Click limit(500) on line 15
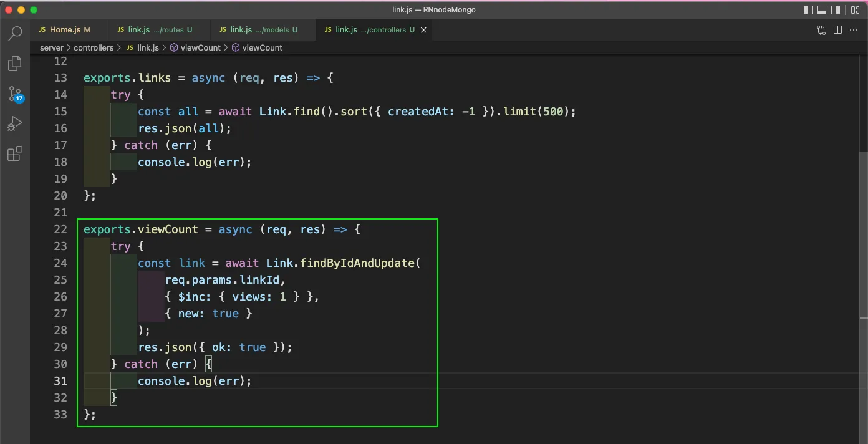Viewport: 868px width, 444px height. pos(536,112)
